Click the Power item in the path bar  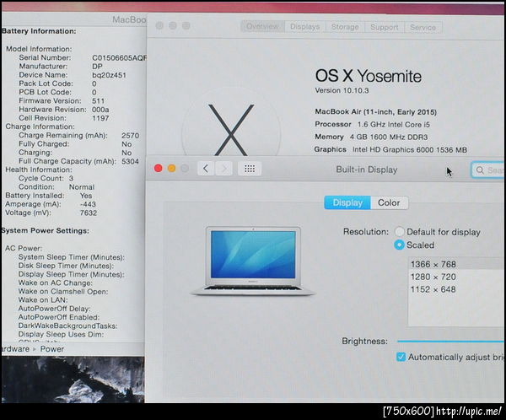(52, 349)
